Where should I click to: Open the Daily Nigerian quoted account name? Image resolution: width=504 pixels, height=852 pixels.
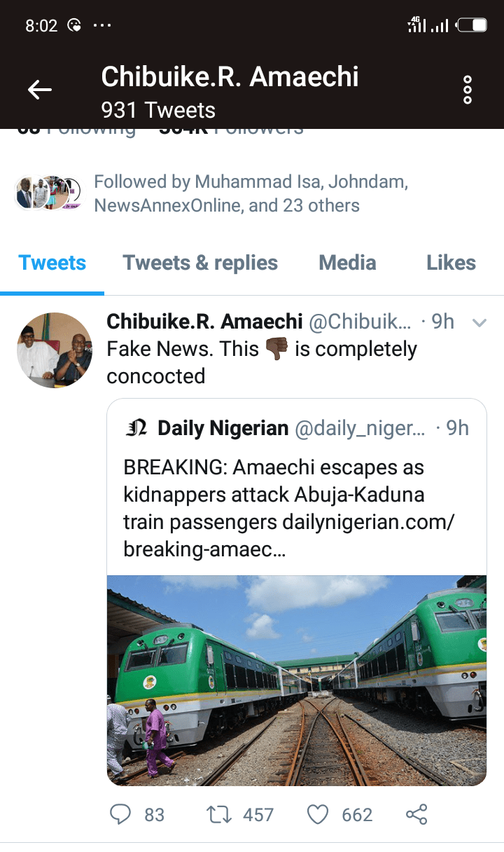coord(223,428)
